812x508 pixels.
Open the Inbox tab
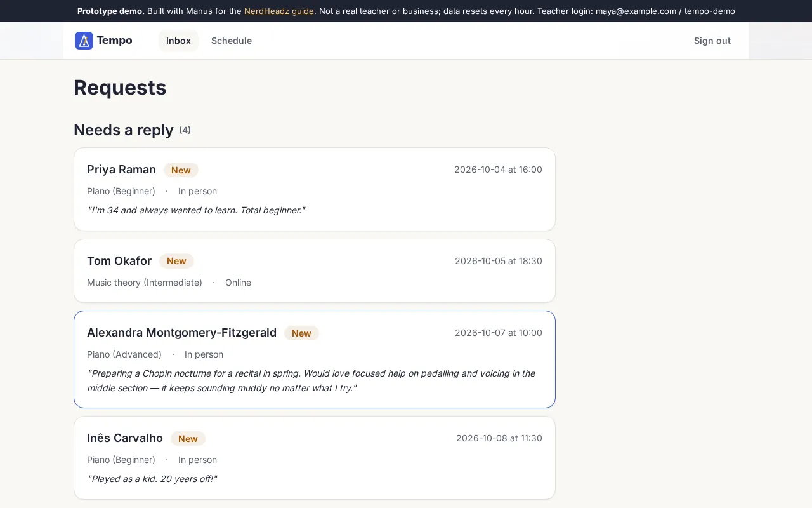[x=178, y=41]
